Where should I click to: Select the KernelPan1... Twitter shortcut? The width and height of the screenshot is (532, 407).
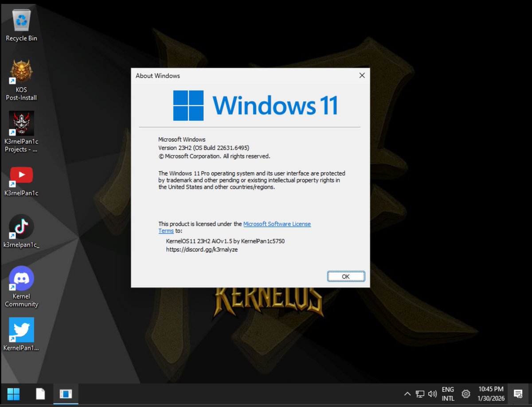[21, 334]
